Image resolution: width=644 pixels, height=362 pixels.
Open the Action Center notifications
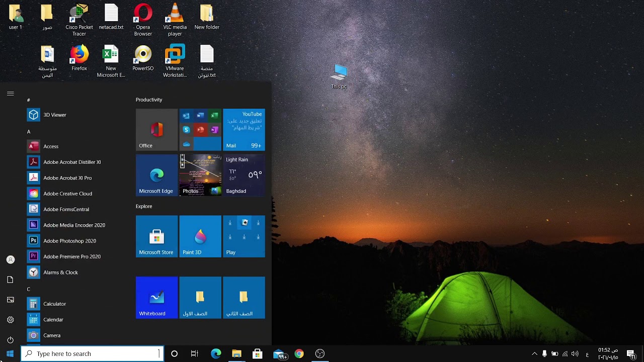pos(631,354)
